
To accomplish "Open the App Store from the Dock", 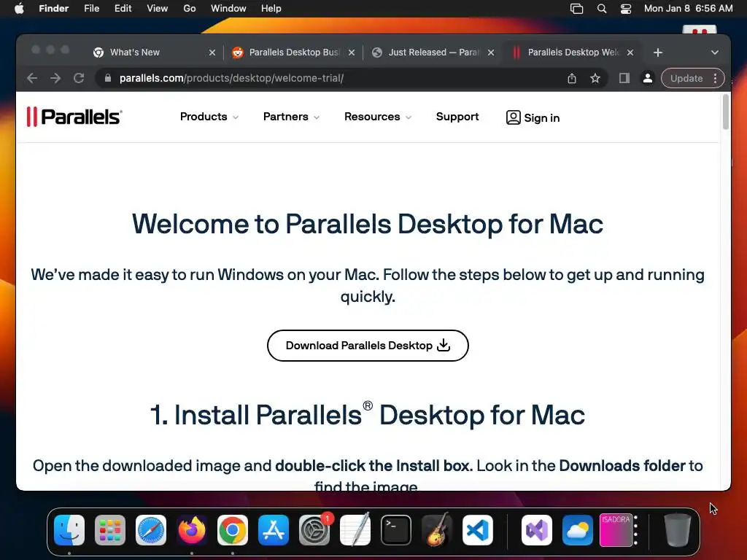I will (x=274, y=530).
